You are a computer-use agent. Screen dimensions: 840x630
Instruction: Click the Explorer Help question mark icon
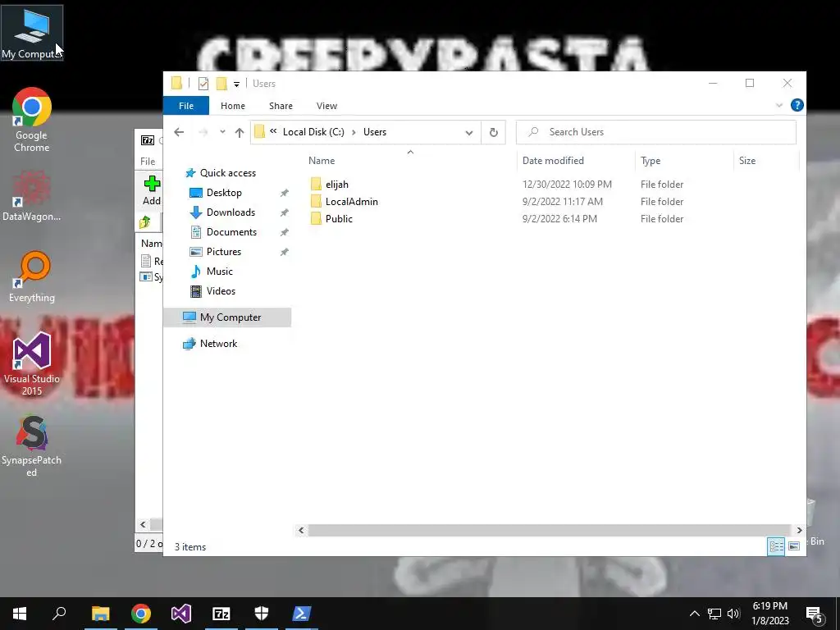797,105
